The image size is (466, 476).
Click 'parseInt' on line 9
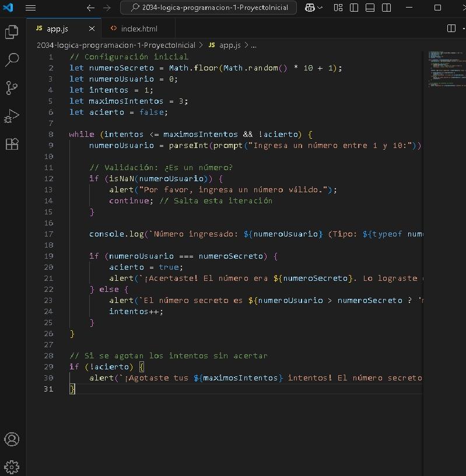[x=188, y=146]
